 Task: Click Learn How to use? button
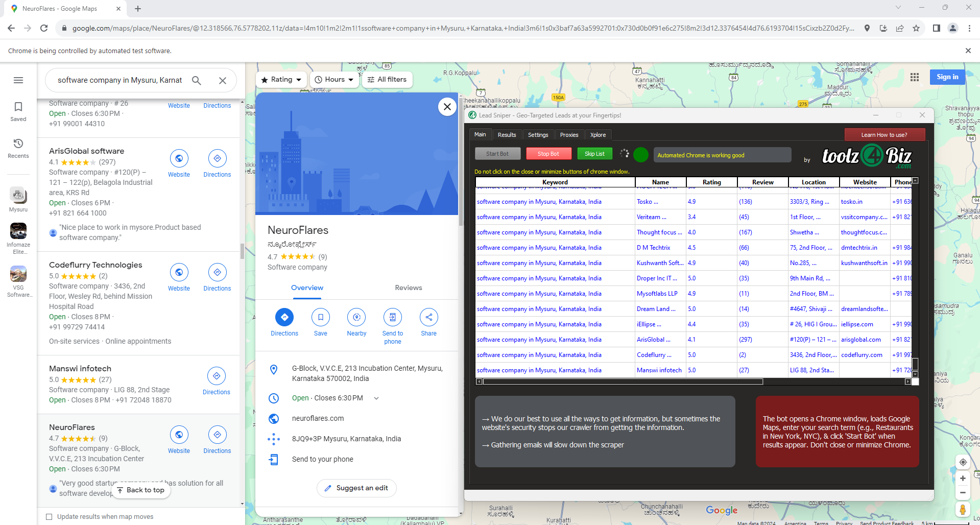coord(884,135)
